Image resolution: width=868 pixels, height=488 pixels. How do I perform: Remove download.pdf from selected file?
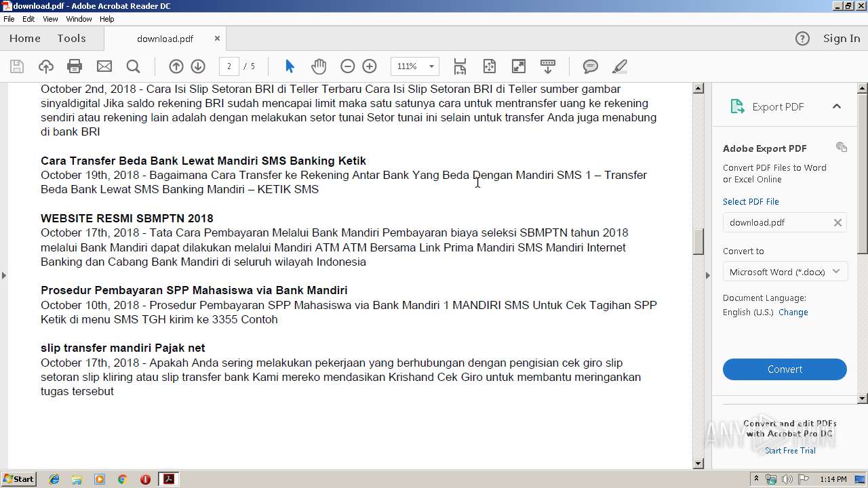(837, 222)
